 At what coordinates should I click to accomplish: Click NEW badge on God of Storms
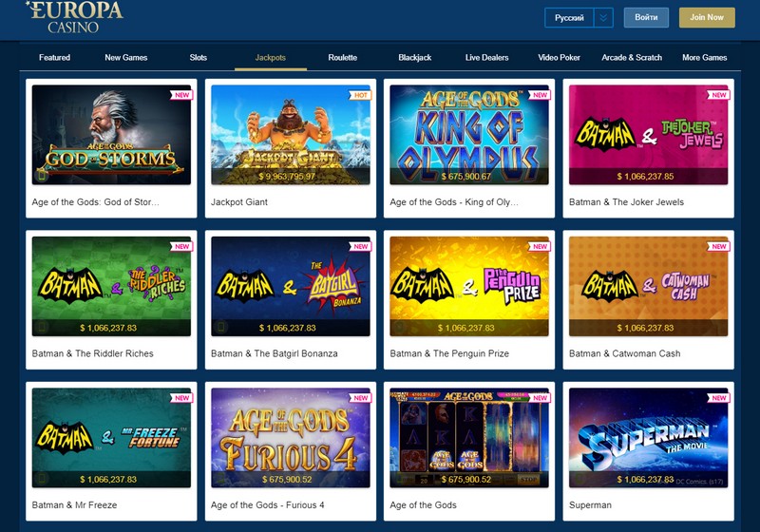click(x=181, y=95)
